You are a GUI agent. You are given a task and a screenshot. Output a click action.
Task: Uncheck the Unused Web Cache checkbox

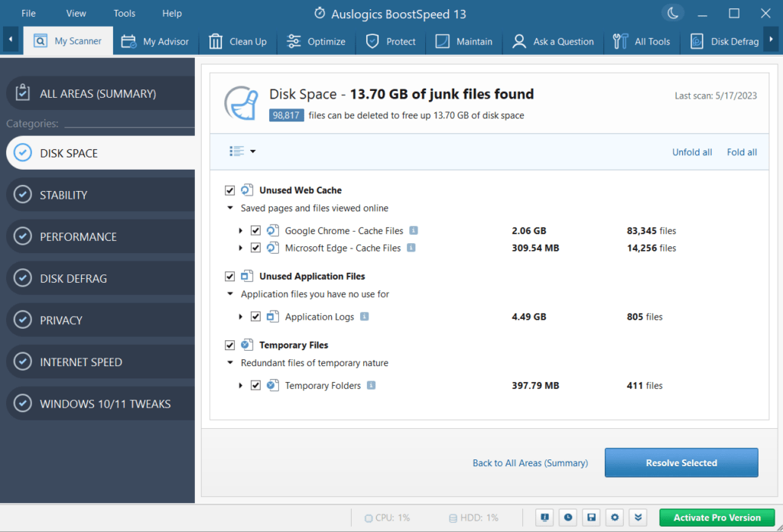(230, 190)
